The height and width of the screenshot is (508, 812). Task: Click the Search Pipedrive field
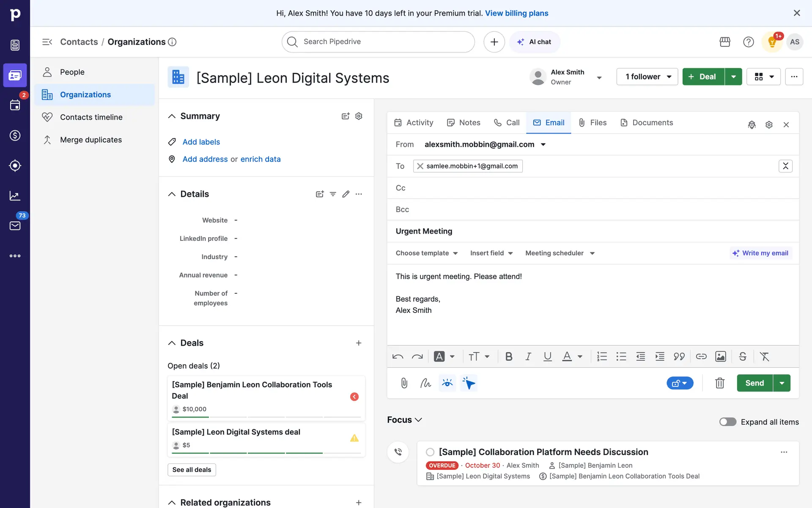[x=379, y=42]
